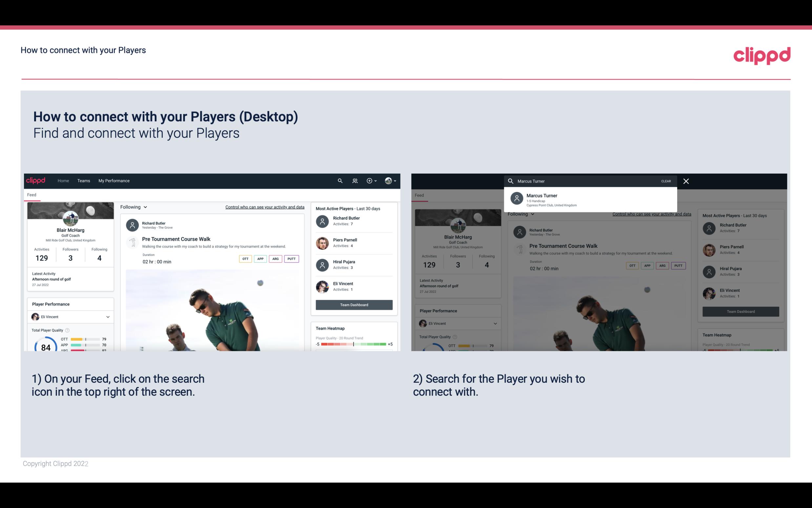Clear the Marcus Turner search field
The height and width of the screenshot is (508, 812).
[666, 181]
